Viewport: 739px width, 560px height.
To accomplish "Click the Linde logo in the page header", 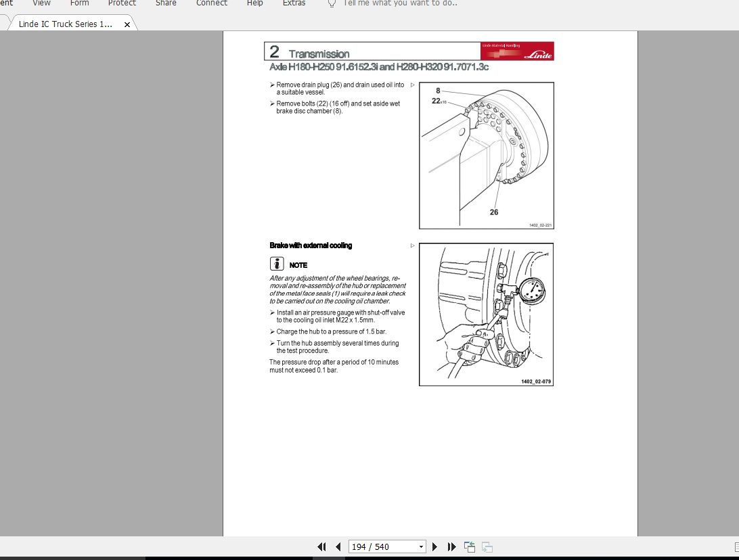I will [517, 51].
